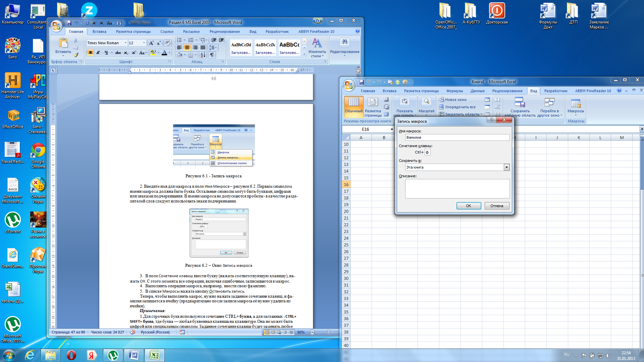Open the Рецензирование tab in Word

pyautogui.click(x=225, y=32)
